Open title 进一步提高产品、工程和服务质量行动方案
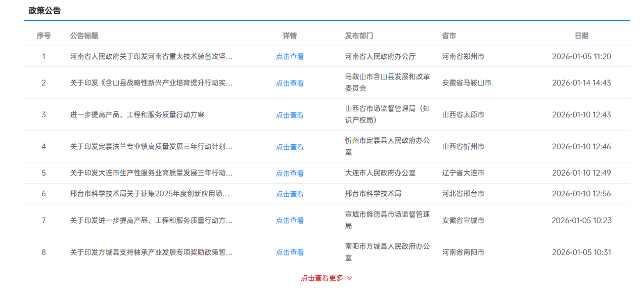 pyautogui.click(x=137, y=115)
